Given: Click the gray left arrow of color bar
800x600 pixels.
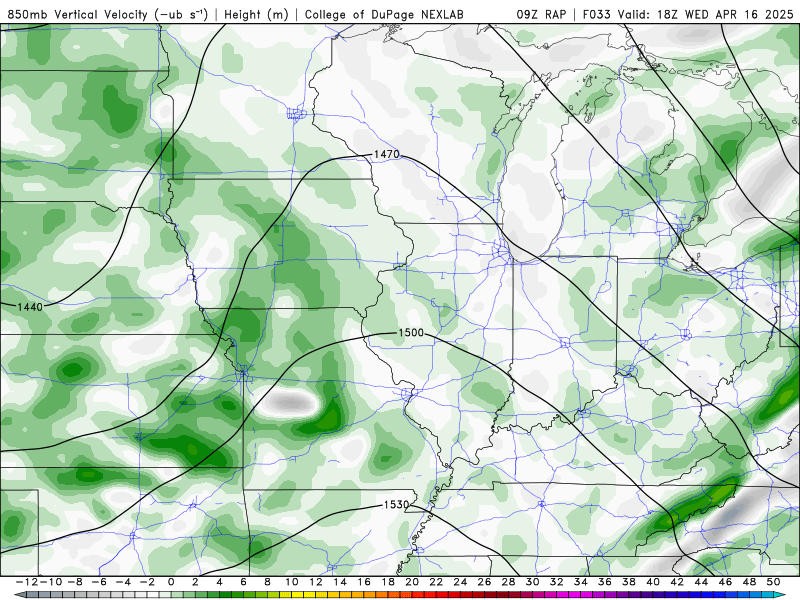Looking at the screenshot, I should point(19,595).
